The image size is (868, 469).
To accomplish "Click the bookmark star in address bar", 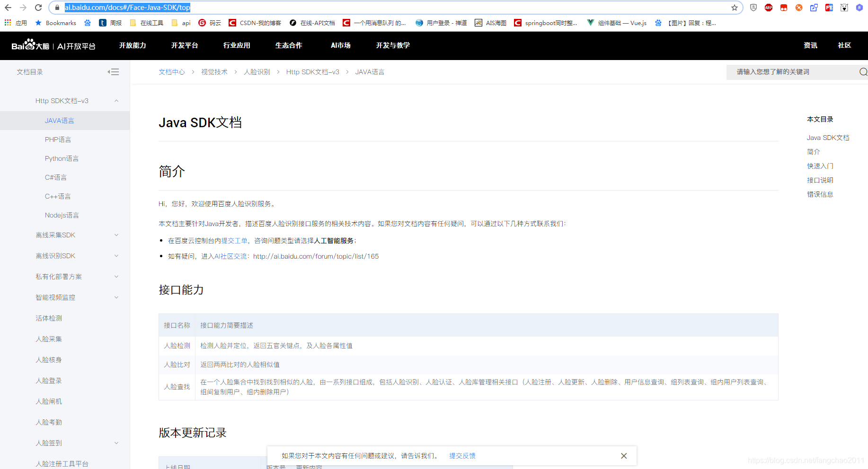I will 734,7.
